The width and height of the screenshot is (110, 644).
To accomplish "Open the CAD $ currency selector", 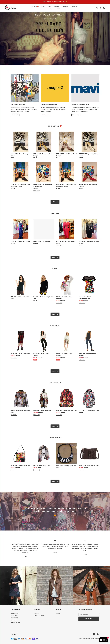I will point(14,634).
